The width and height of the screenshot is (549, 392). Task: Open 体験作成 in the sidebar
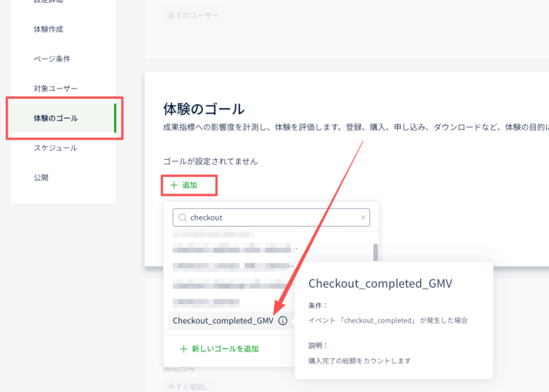point(53,29)
